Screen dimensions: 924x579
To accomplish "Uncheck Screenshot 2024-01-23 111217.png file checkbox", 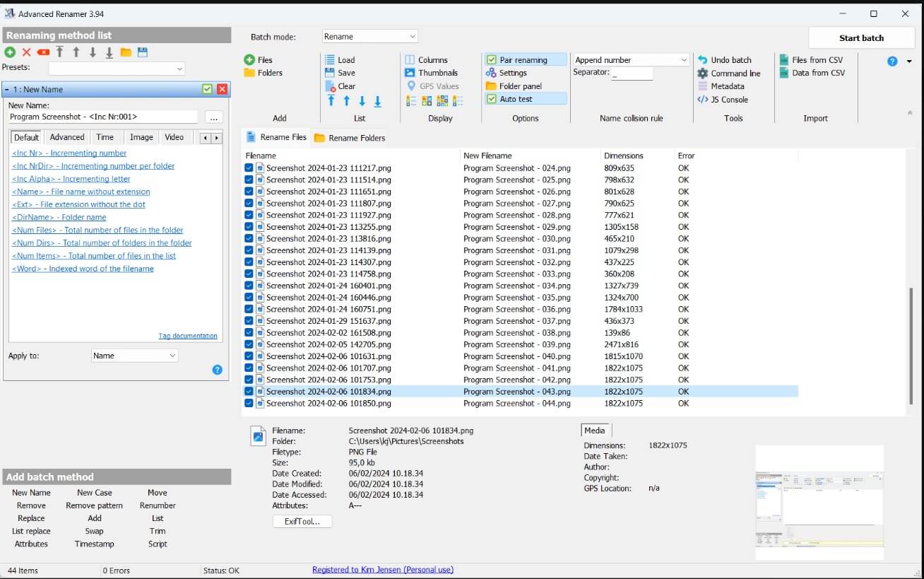I will (x=249, y=168).
